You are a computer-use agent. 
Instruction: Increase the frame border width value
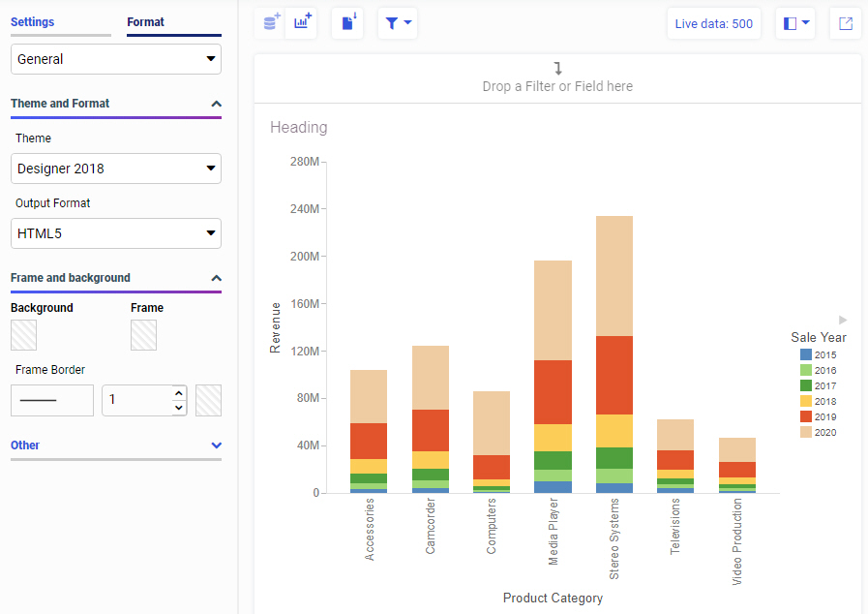click(178, 393)
